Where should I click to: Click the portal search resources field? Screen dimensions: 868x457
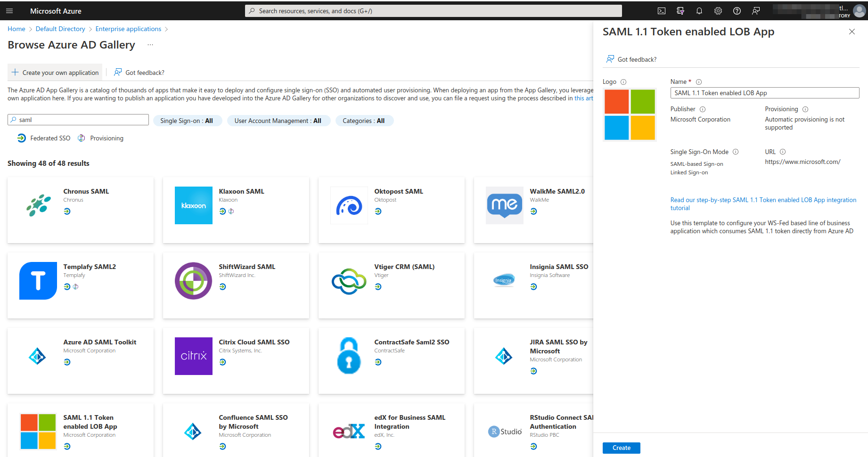(x=434, y=11)
